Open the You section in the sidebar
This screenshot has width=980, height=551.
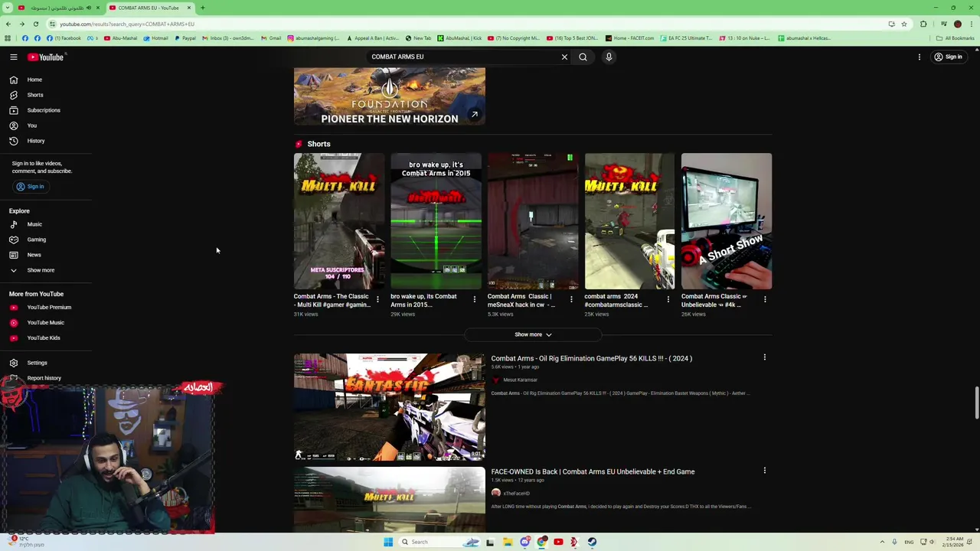pos(31,126)
